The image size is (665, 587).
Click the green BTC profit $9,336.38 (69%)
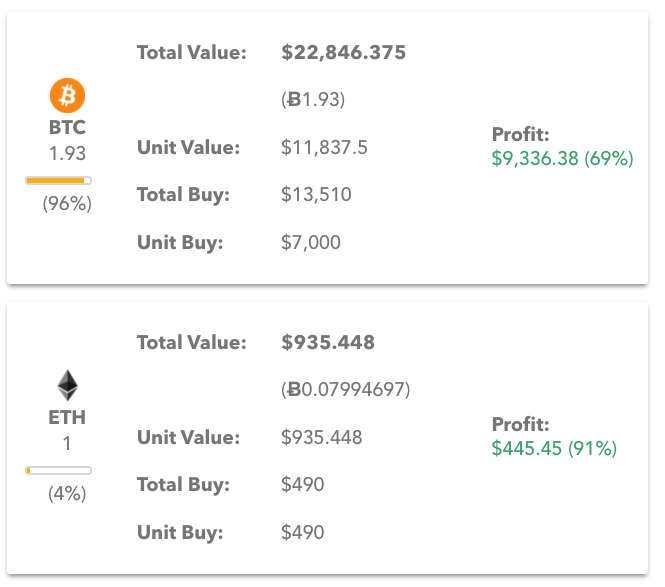pos(562,158)
